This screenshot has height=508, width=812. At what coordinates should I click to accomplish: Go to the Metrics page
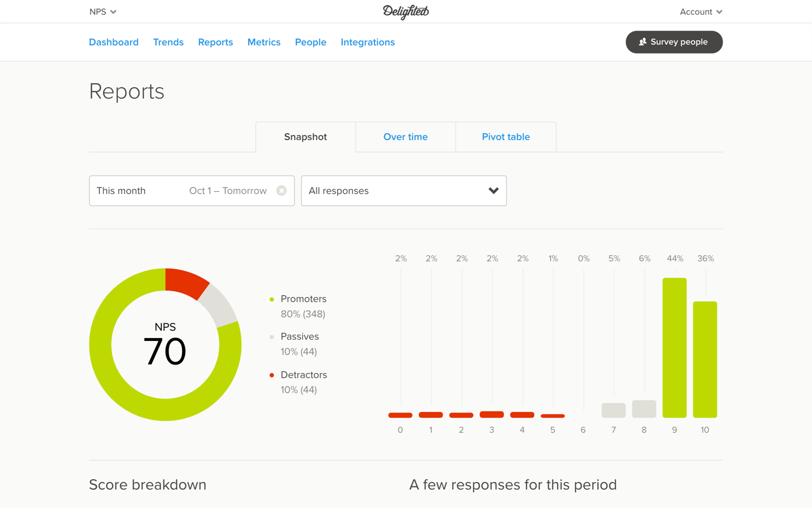coord(264,42)
